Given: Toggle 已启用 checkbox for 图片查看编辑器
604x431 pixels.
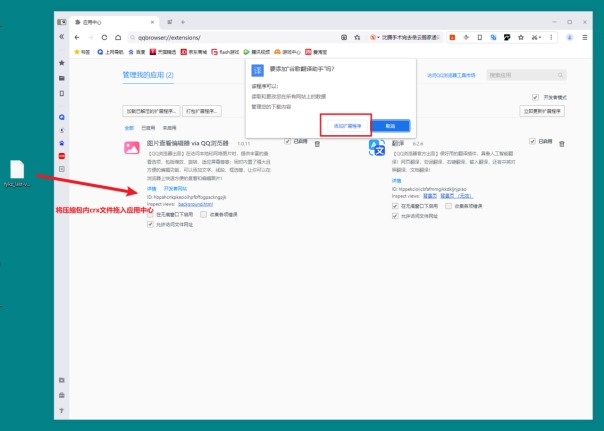Looking at the screenshot, I should [288, 142].
